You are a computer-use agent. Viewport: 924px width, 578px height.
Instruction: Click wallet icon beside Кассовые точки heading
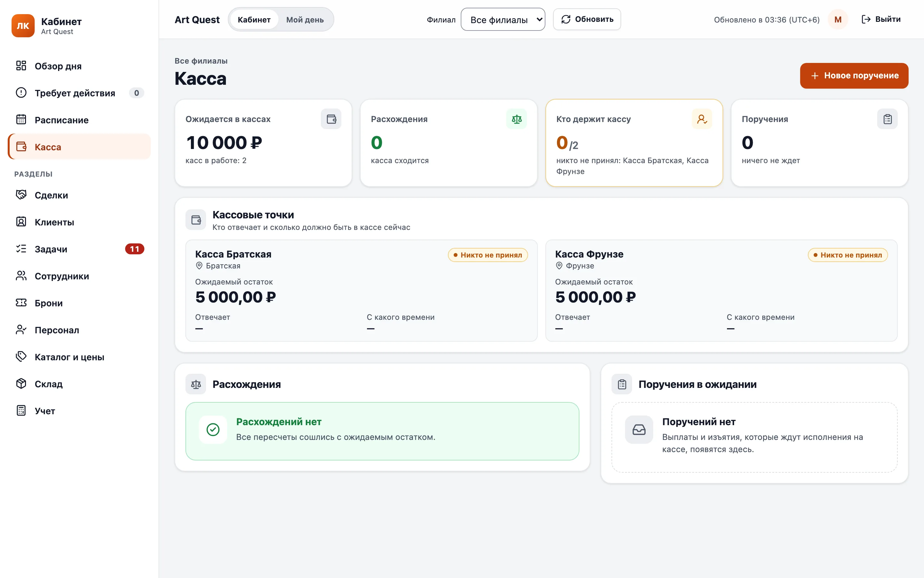(x=196, y=220)
